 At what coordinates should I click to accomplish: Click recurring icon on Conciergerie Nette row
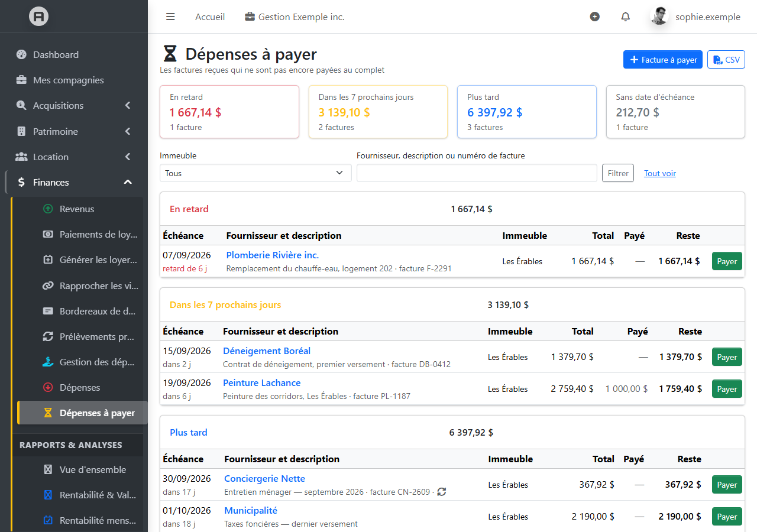coord(441,492)
